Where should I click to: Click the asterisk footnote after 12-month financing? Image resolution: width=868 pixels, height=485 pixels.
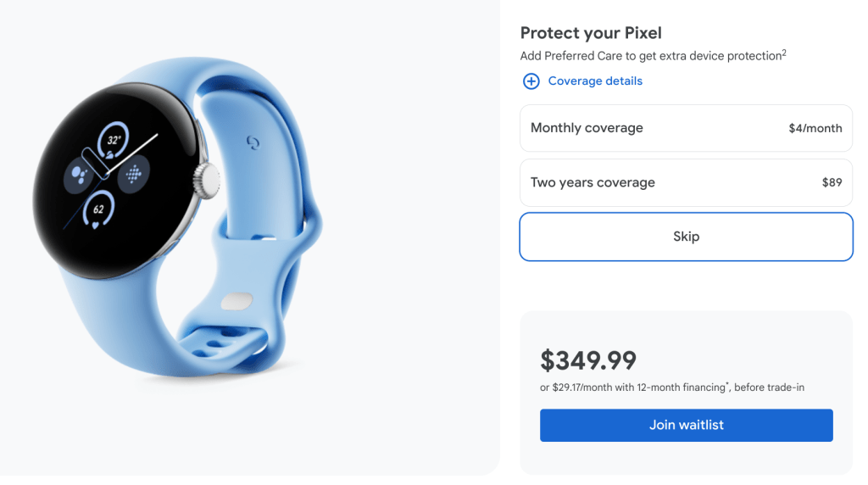tap(727, 385)
